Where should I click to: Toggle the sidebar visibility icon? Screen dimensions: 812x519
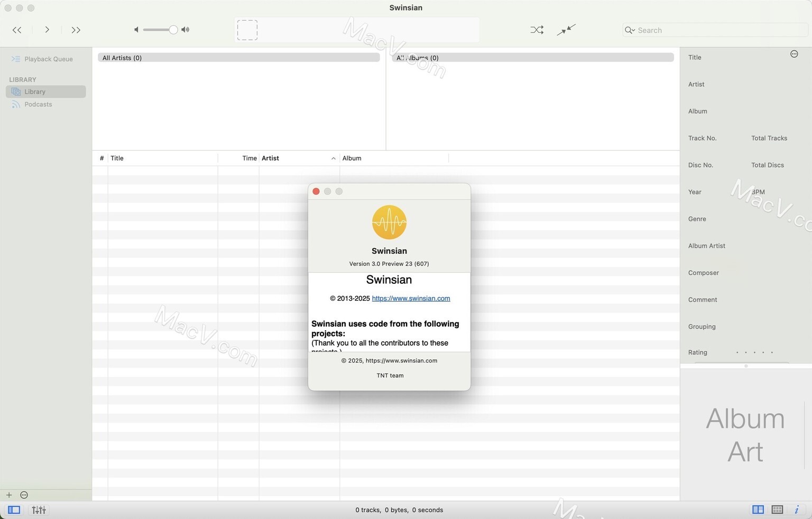[14, 510]
